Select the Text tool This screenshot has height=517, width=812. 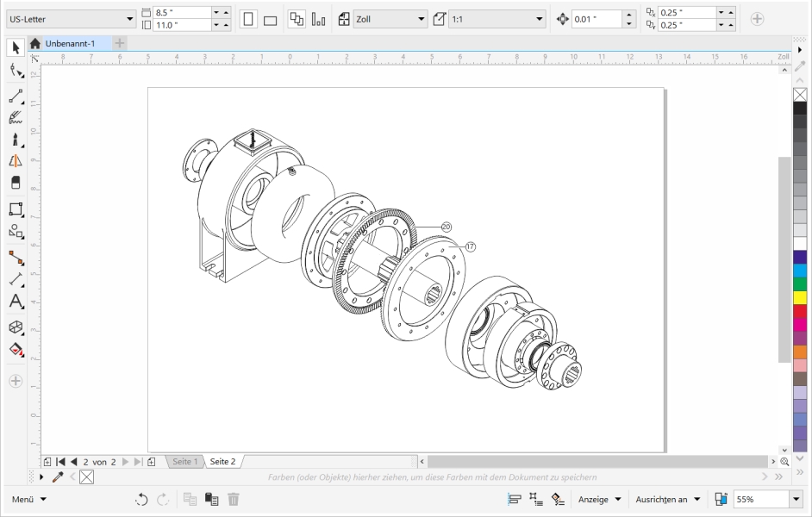(x=15, y=302)
